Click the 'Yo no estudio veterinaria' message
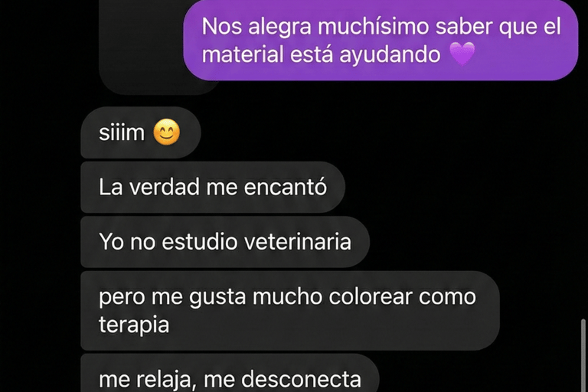The height and width of the screenshot is (392, 588). click(225, 242)
